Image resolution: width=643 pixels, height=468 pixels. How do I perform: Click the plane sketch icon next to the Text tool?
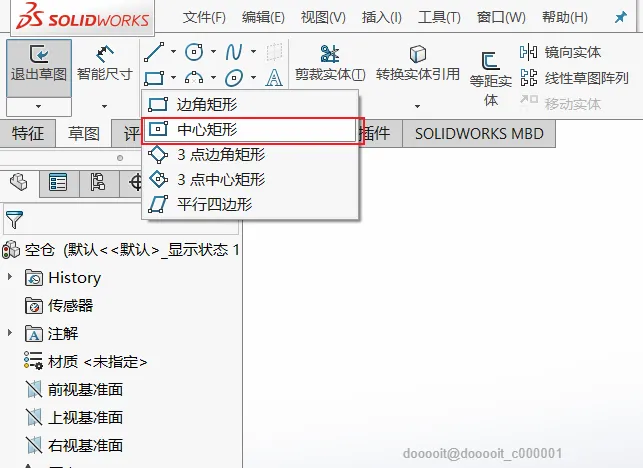[x=274, y=52]
